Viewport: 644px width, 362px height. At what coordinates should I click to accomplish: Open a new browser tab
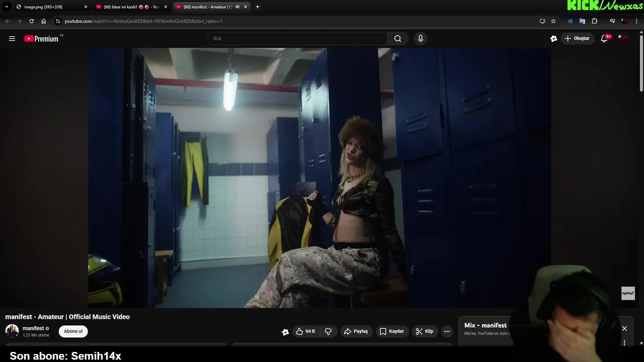coord(258,7)
